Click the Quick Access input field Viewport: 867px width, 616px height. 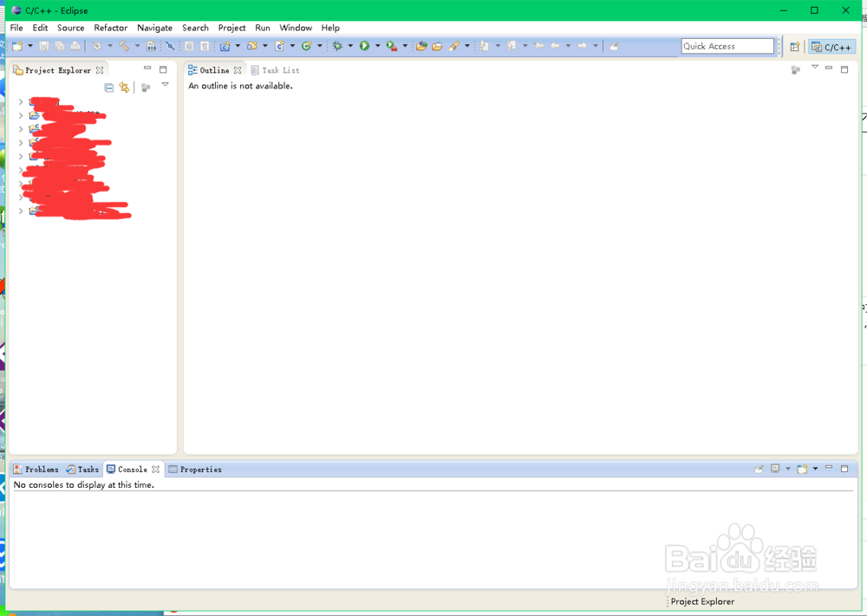pyautogui.click(x=727, y=47)
